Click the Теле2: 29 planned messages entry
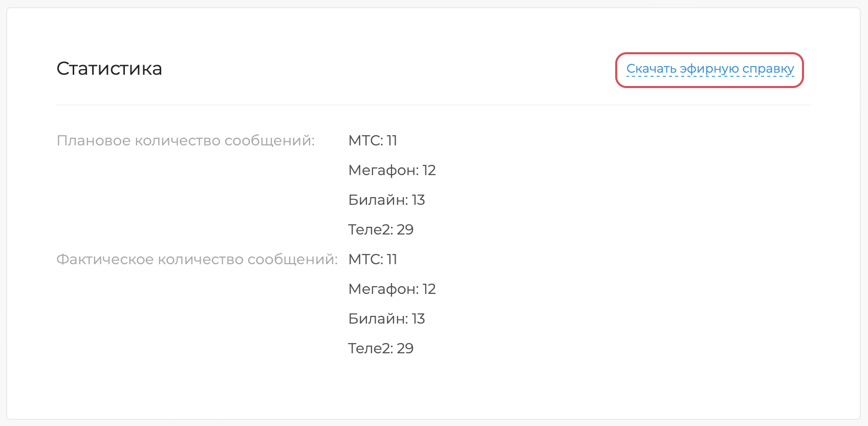The height and width of the screenshot is (426, 868). [x=380, y=229]
